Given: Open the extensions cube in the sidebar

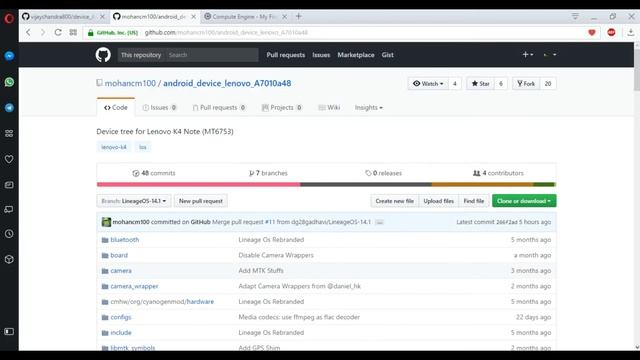Looking at the screenshot, I should click(9, 259).
